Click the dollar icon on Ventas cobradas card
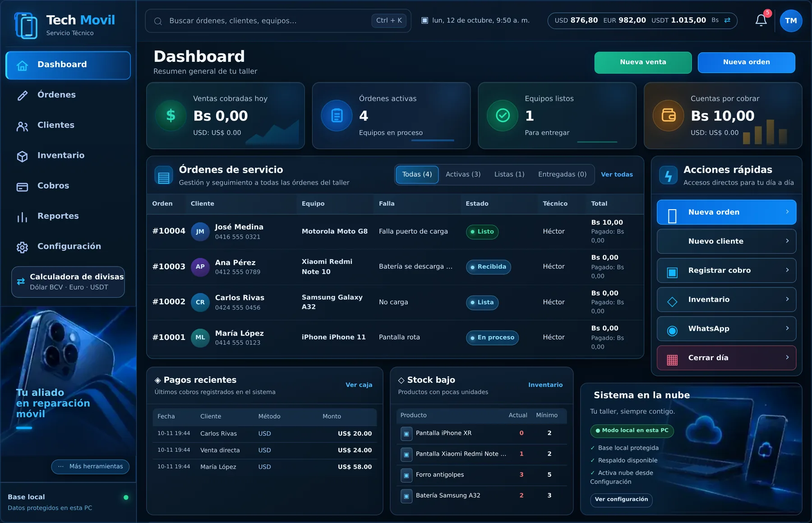Viewport: 812px width, 523px height. point(171,115)
